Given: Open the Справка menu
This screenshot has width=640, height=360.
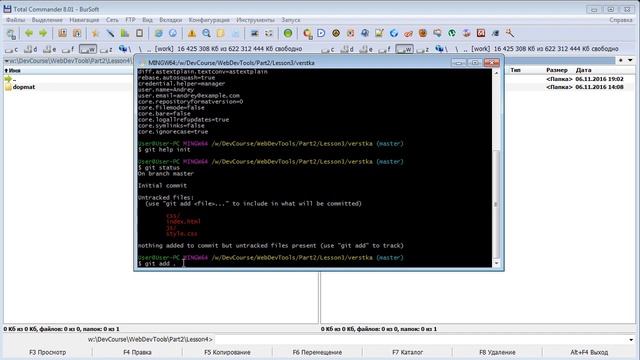Looking at the screenshot, I should (x=621, y=20).
